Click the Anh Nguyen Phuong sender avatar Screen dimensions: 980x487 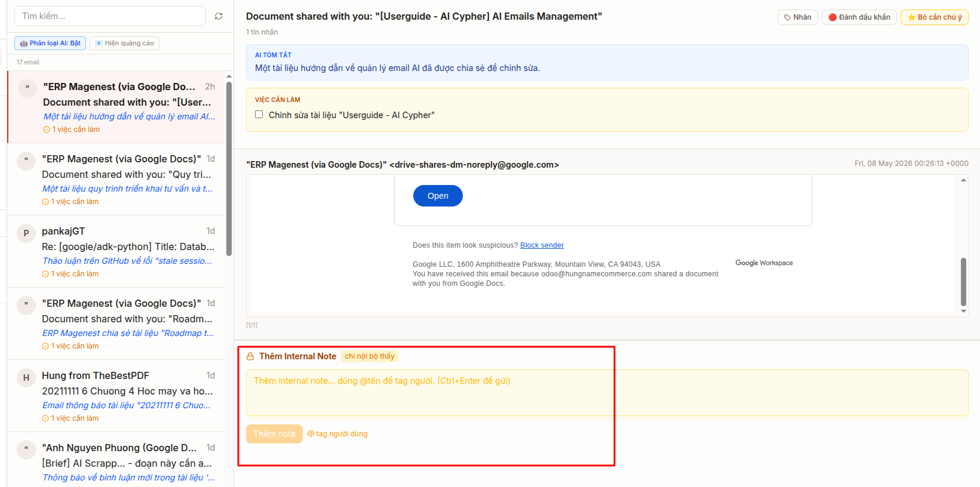pos(26,450)
